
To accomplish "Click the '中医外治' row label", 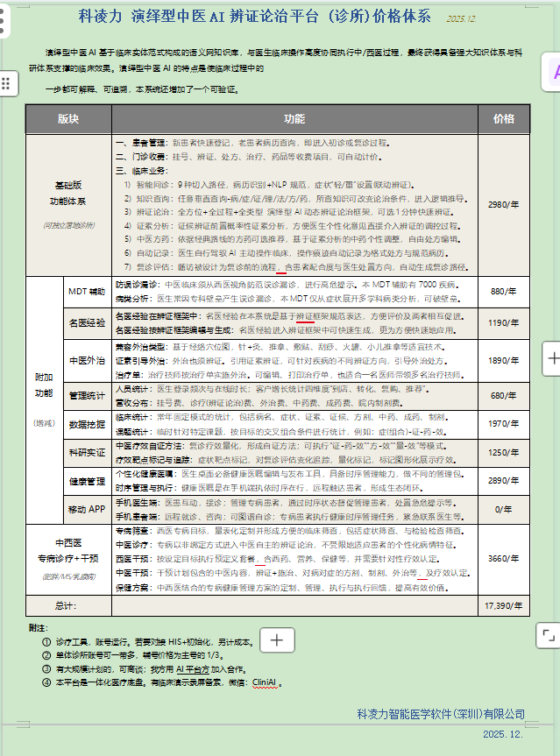I will click(87, 360).
